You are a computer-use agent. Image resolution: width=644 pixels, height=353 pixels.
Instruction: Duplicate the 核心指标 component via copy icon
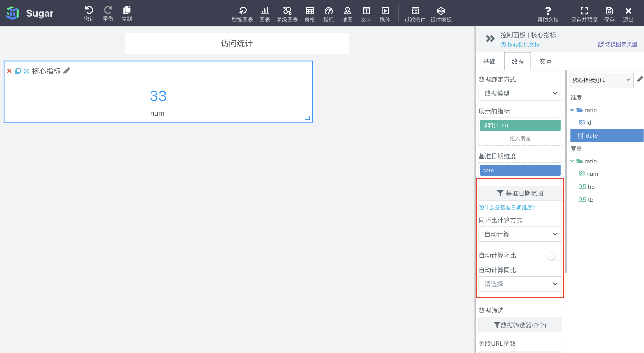pyautogui.click(x=18, y=71)
